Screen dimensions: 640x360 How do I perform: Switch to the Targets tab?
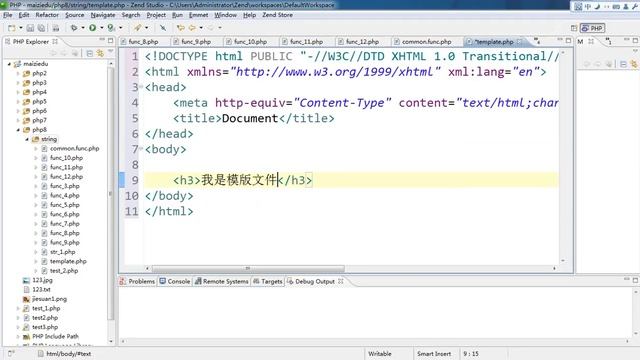tap(267, 281)
